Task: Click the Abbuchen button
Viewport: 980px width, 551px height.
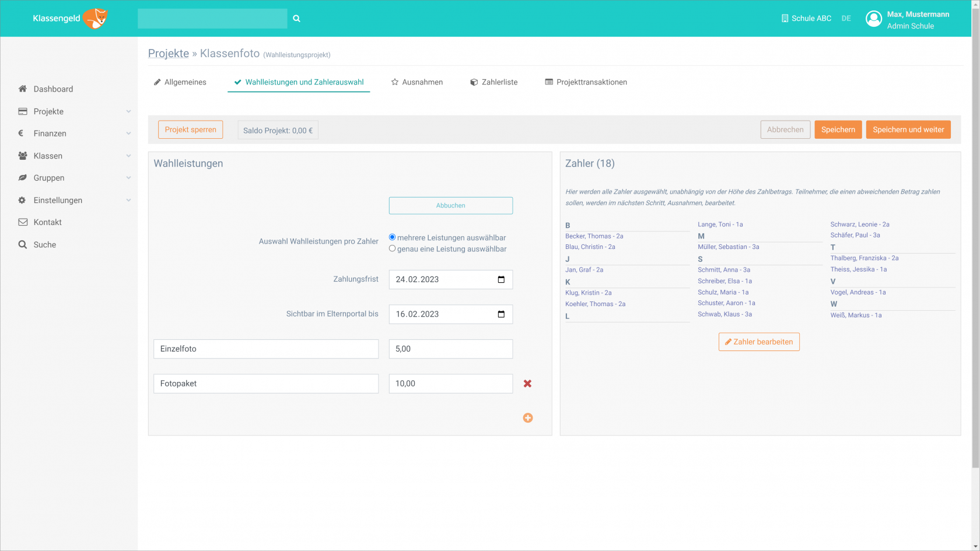Action: coord(451,205)
